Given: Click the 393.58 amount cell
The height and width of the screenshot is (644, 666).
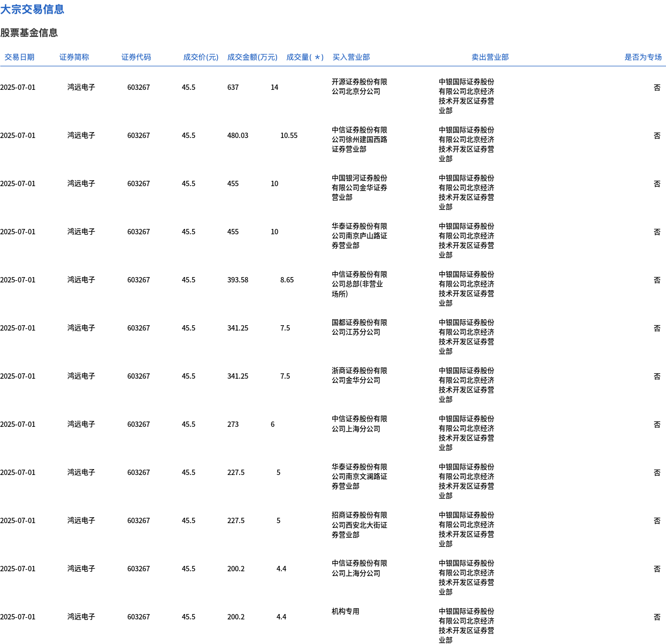Looking at the screenshot, I should point(238,280).
